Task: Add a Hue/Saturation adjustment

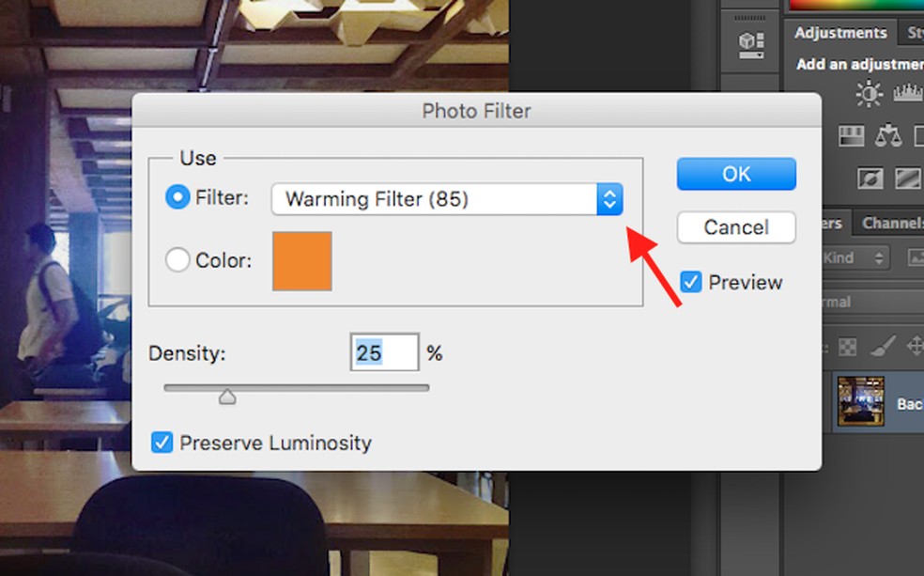Action: (x=851, y=135)
